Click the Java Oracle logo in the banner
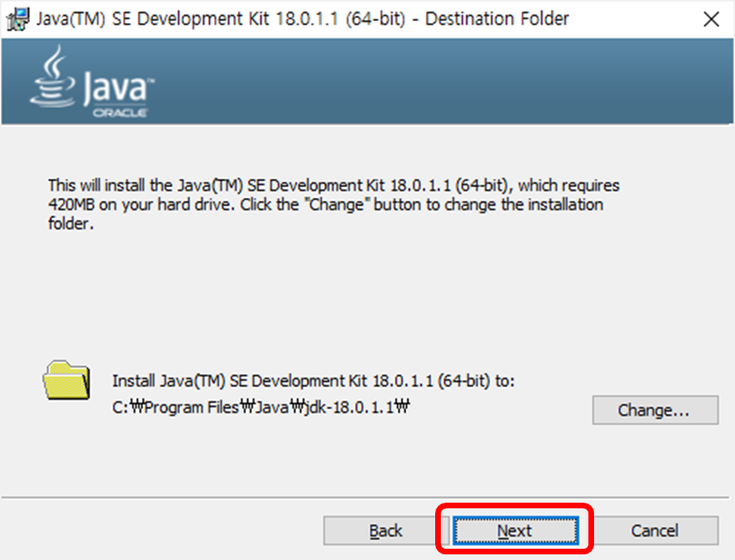Viewport: 735px width, 560px height. pos(92,81)
